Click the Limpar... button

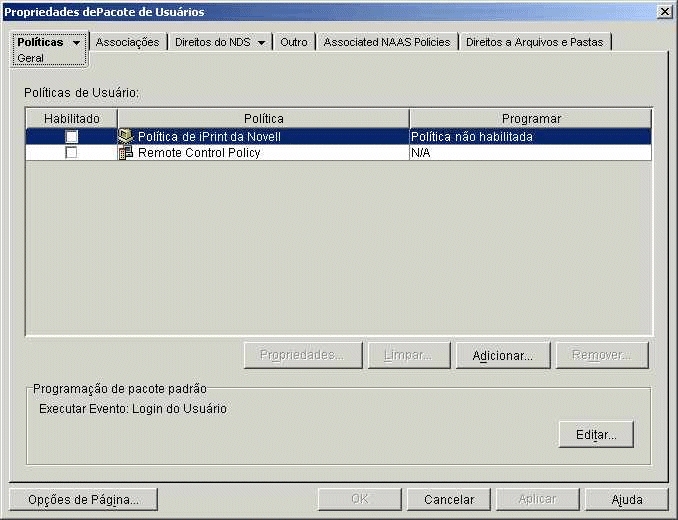(409, 355)
